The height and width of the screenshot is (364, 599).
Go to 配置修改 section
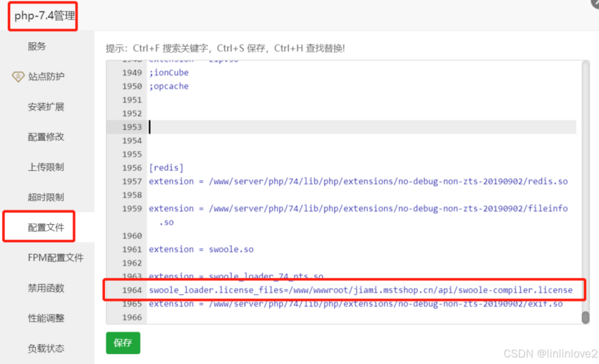coord(46,137)
